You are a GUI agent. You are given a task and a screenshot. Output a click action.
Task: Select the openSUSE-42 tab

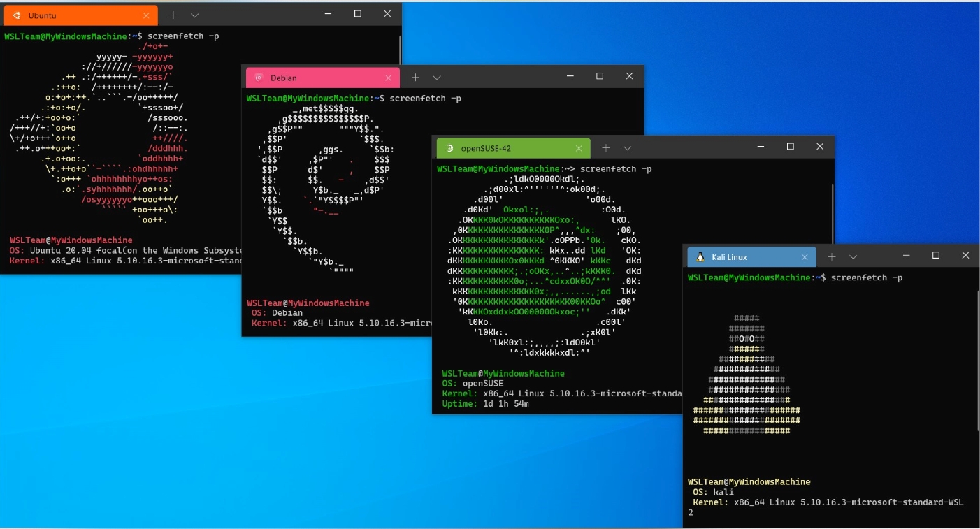coord(513,148)
